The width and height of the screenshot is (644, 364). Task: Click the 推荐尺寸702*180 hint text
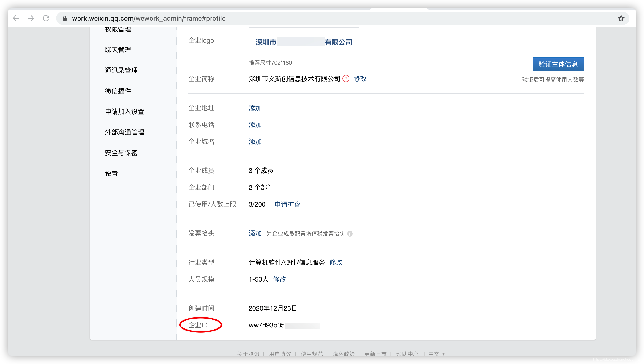click(x=270, y=63)
